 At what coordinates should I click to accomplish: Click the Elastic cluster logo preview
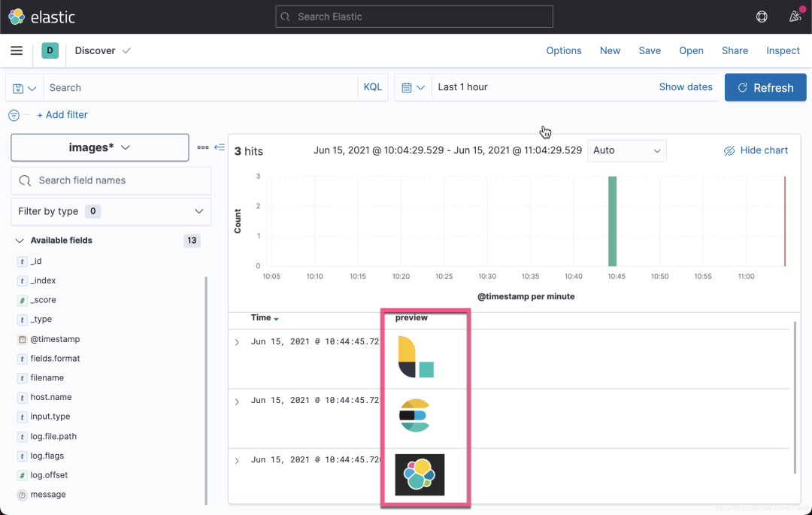click(x=420, y=474)
